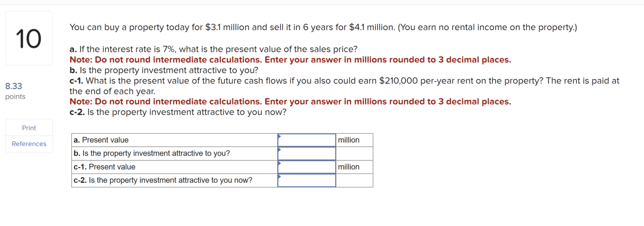644x226 pixels.
Task: Click the blue triangle marker in row c-2
Action: coord(279,176)
